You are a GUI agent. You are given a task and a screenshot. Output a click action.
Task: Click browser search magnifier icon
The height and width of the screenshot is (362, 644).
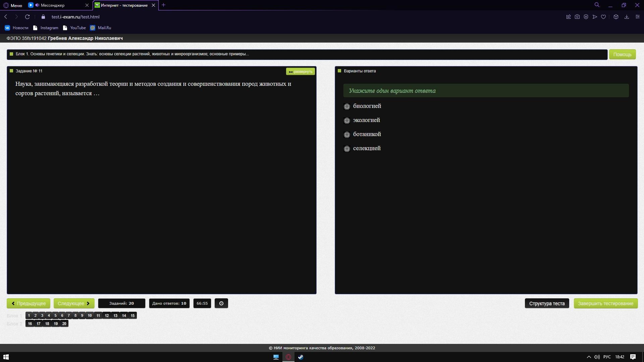pos(597,5)
